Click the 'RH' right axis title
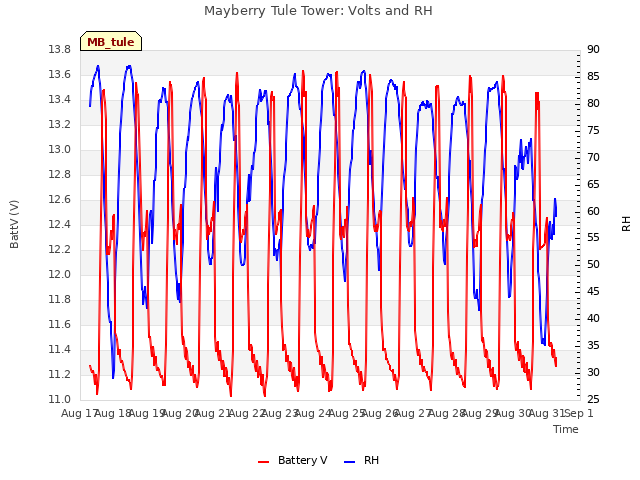Viewport: 640px width, 480px height. point(626,224)
